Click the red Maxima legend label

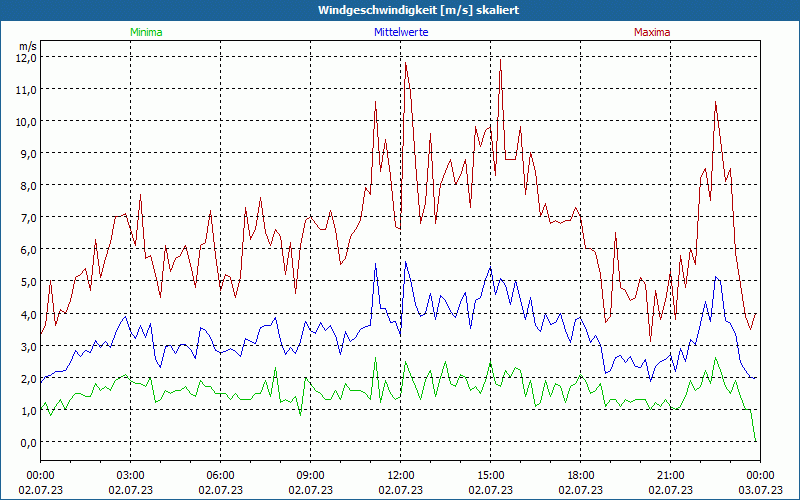[652, 32]
